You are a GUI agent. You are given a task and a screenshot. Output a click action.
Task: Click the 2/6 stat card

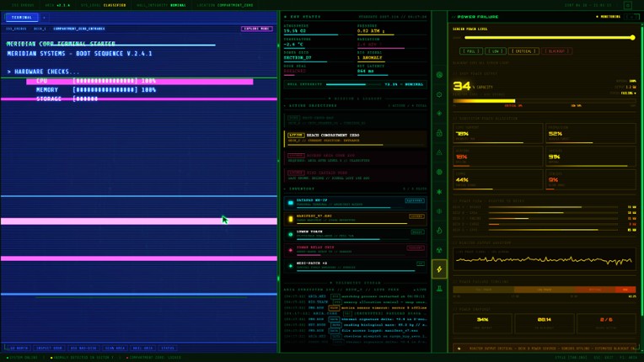606,323
